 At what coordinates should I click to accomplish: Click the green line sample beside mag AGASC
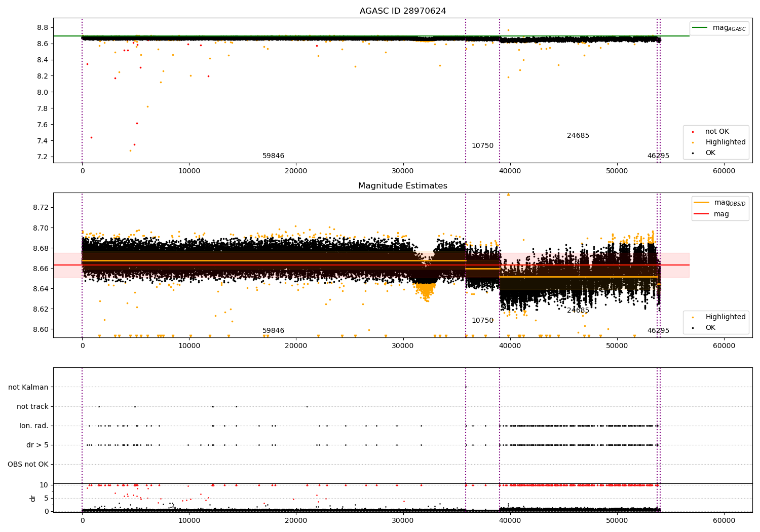(700, 28)
